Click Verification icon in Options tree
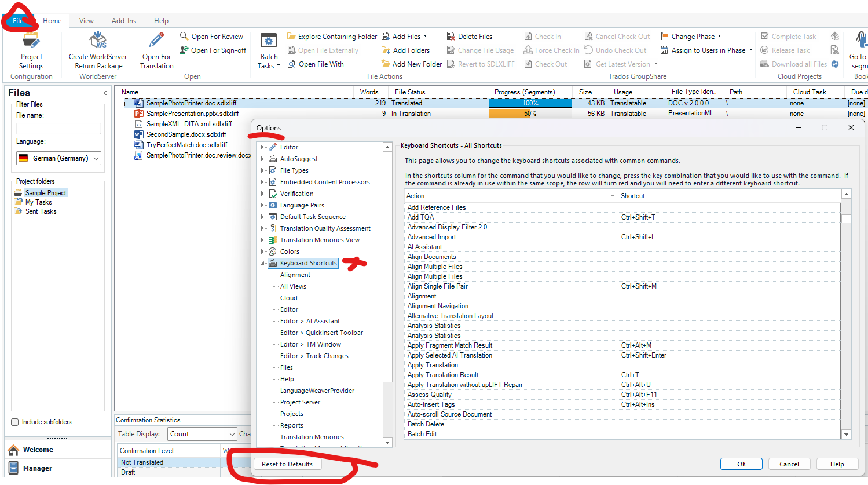The image size is (868, 485). click(273, 194)
